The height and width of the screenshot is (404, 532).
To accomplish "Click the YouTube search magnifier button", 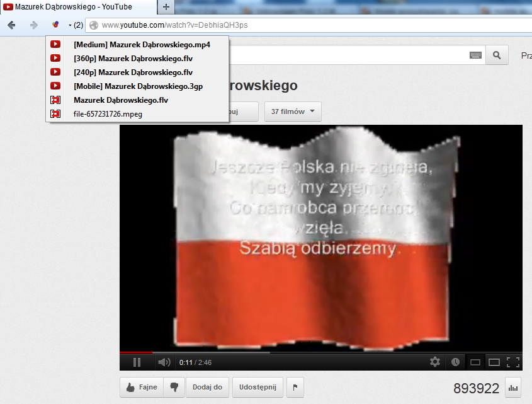I will point(497,55).
